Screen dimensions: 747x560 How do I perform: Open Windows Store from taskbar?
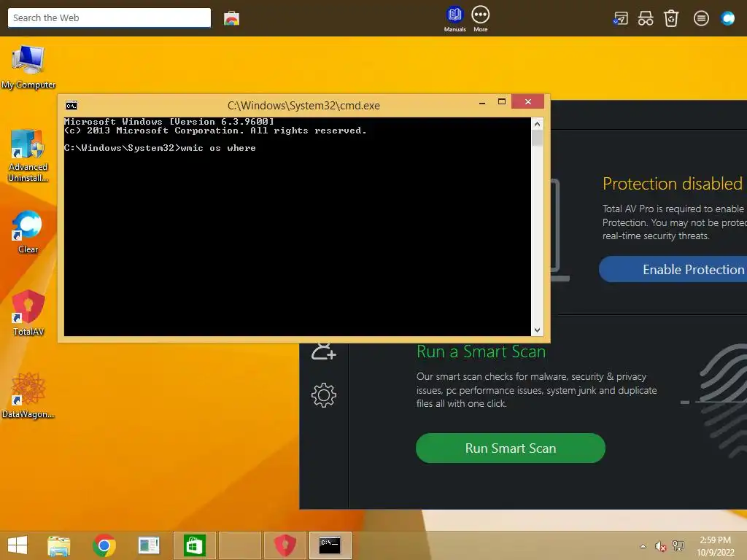[194, 545]
